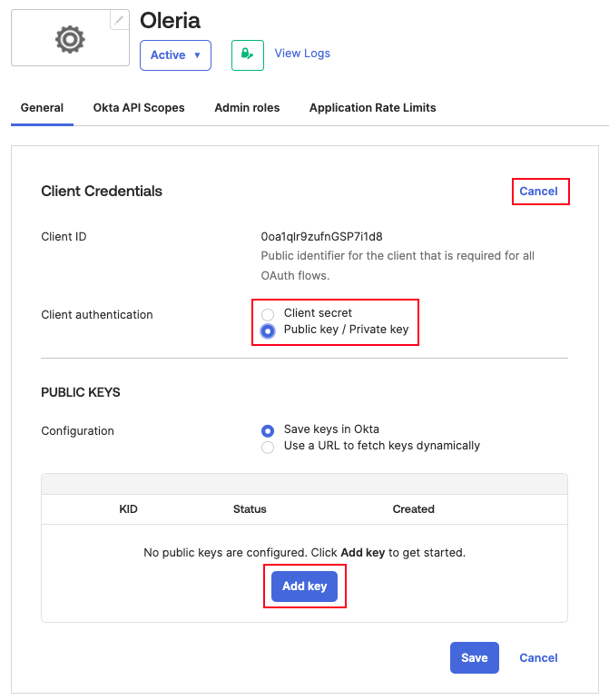This screenshot has width=609, height=700.
Task: Open View Logs link
Action: pyautogui.click(x=302, y=54)
